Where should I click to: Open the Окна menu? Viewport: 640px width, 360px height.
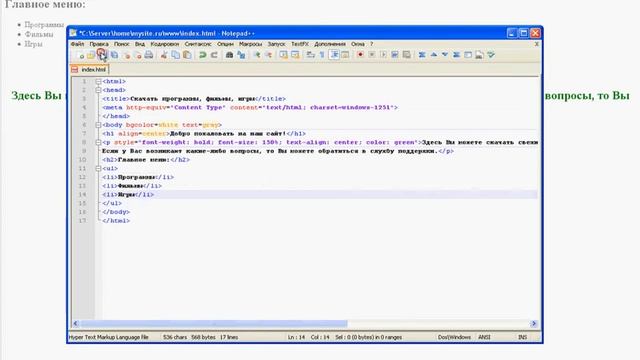(x=358, y=44)
